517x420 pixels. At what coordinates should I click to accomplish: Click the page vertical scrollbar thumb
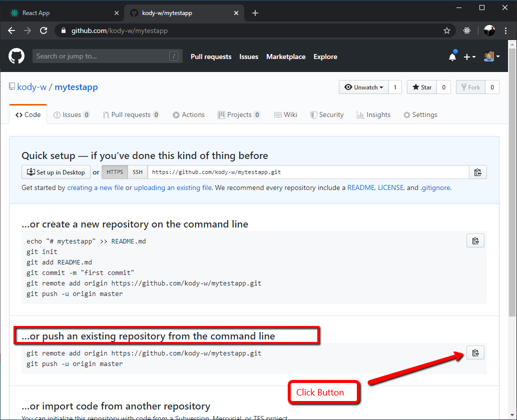point(512,182)
